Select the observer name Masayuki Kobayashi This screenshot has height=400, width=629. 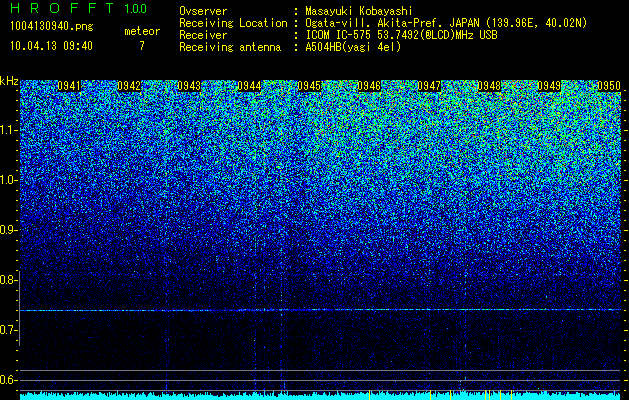[359, 11]
